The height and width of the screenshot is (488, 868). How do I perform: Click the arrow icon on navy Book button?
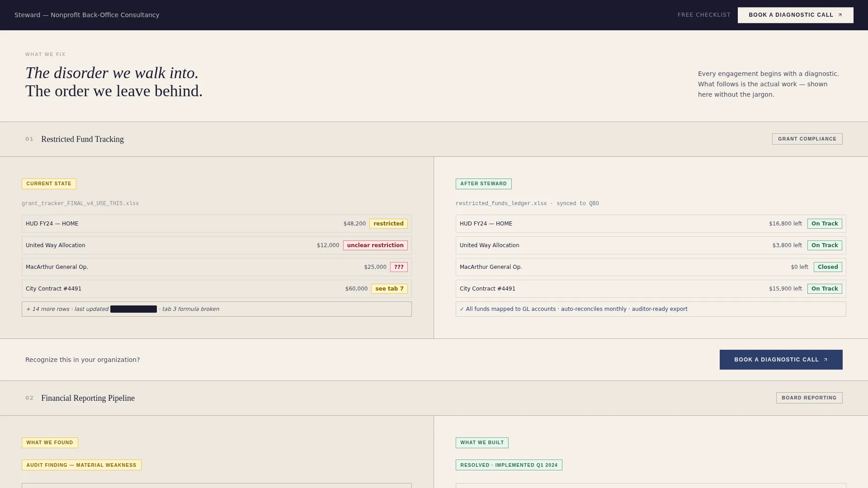(x=826, y=360)
